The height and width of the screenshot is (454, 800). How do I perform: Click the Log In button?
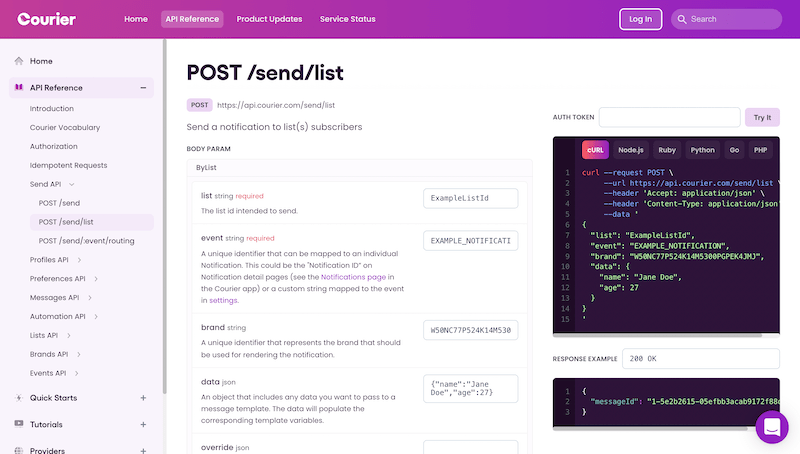point(639,19)
